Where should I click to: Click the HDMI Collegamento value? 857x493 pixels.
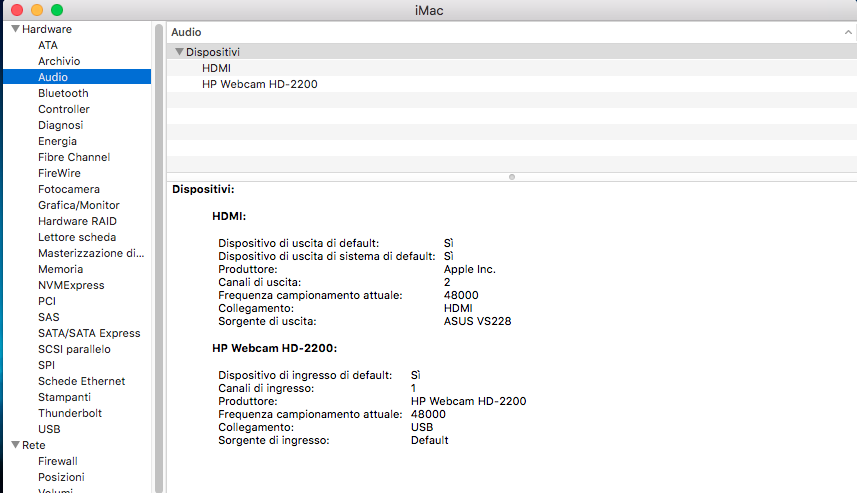pyautogui.click(x=458, y=308)
